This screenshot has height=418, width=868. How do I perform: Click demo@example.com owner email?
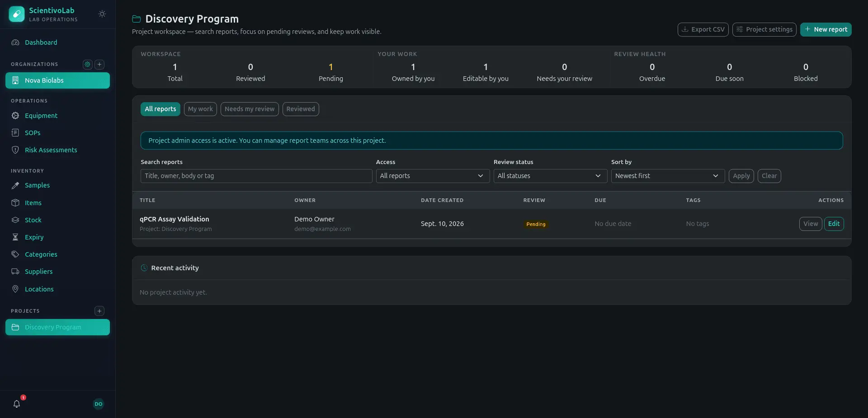pyautogui.click(x=322, y=229)
